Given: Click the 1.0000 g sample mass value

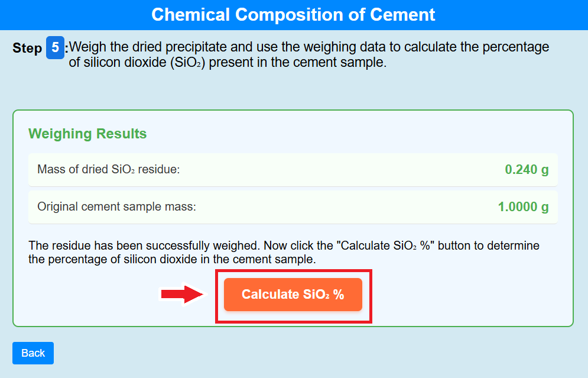Looking at the screenshot, I should [523, 207].
